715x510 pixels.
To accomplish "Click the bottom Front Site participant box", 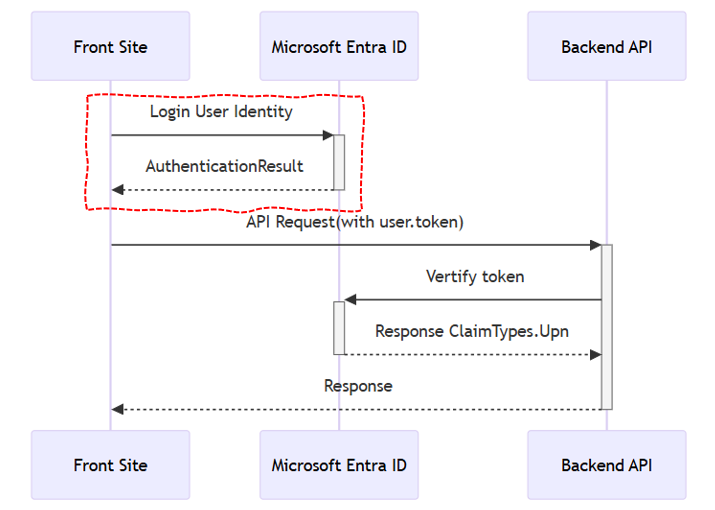I will point(110,465).
